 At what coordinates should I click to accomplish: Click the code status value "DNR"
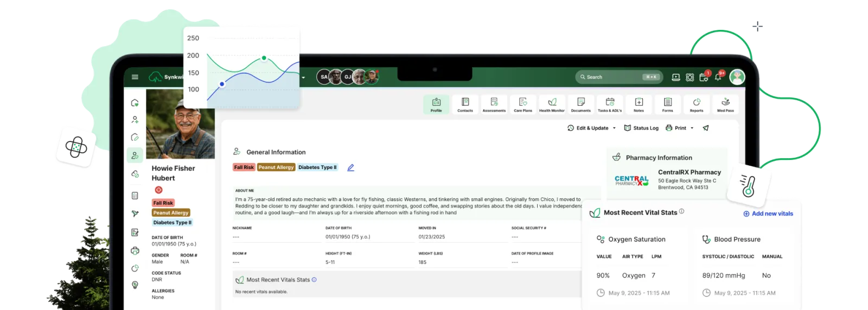[x=157, y=280]
